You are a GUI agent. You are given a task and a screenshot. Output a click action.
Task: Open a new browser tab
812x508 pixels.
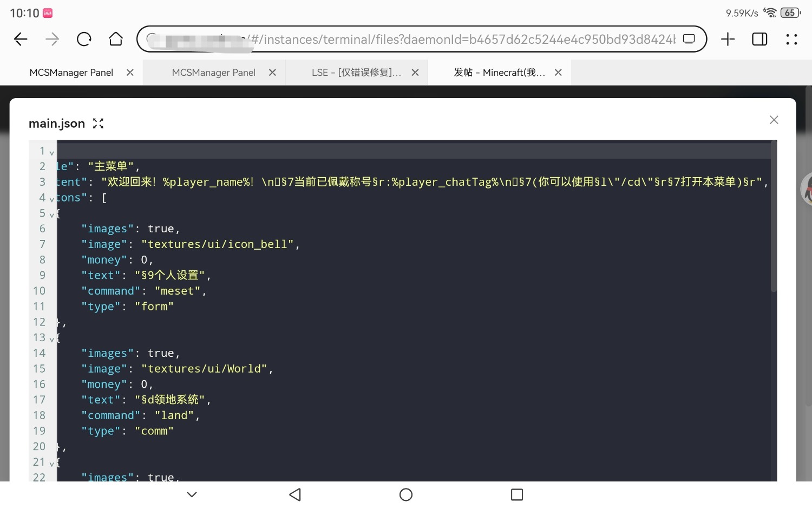[728, 39]
